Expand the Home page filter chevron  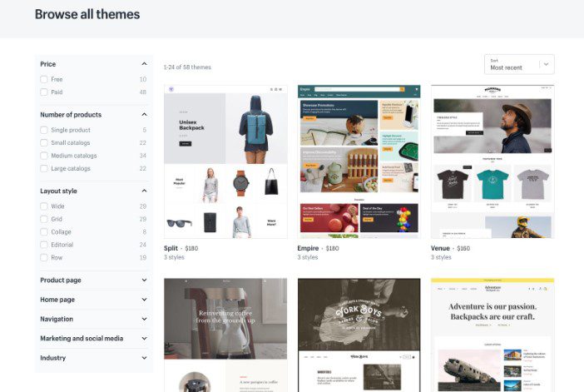144,300
